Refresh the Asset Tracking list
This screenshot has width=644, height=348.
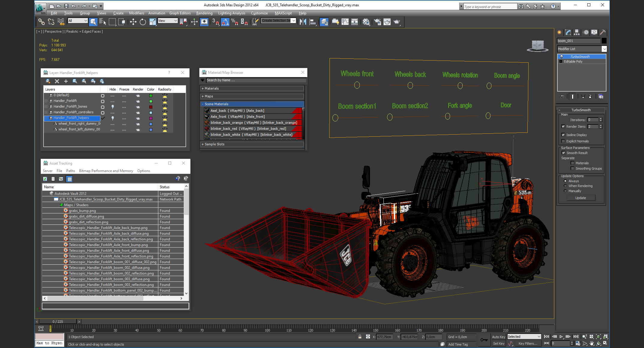click(45, 179)
